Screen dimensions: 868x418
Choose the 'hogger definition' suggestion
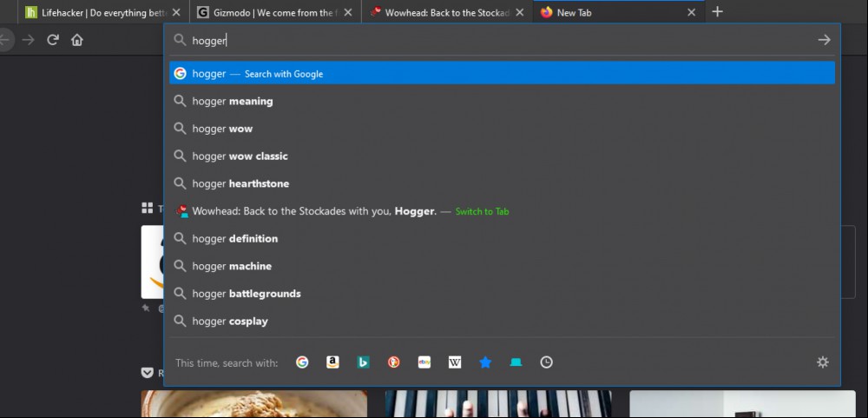[502, 239]
